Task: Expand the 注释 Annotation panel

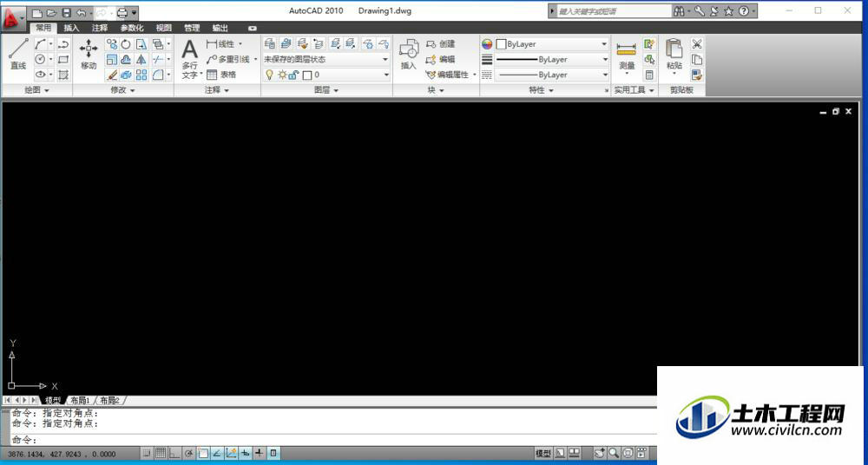Action: pos(216,89)
